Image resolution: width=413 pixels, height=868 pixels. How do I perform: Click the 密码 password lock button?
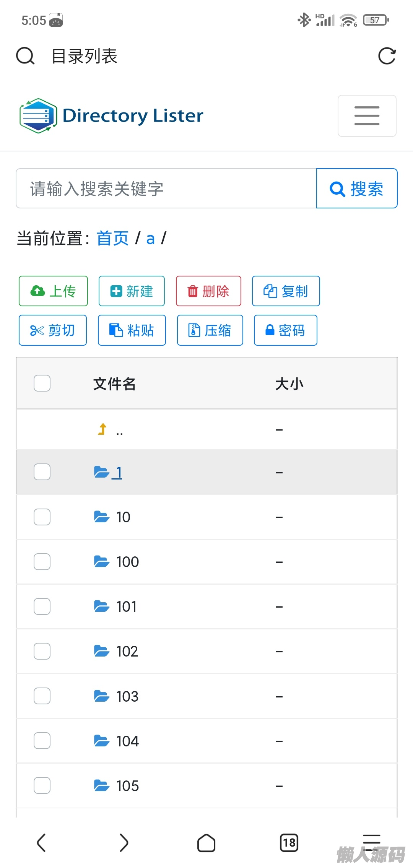(285, 330)
